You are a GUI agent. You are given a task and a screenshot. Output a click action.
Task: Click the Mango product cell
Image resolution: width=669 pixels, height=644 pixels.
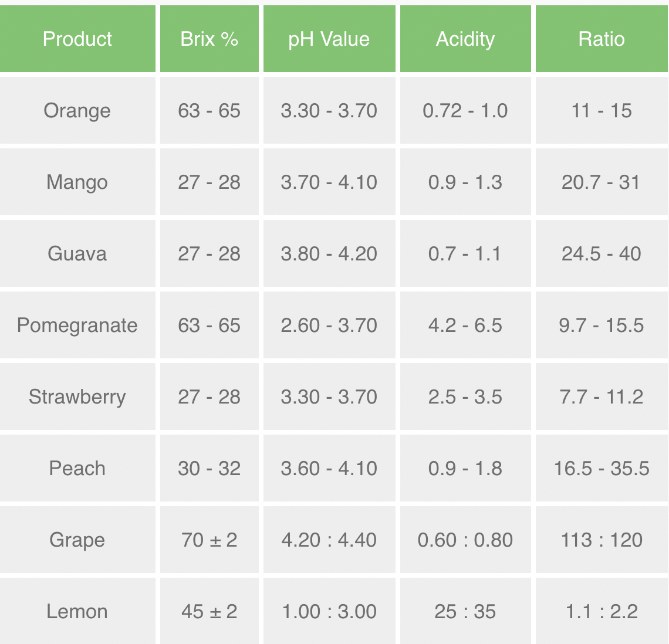tap(77, 182)
